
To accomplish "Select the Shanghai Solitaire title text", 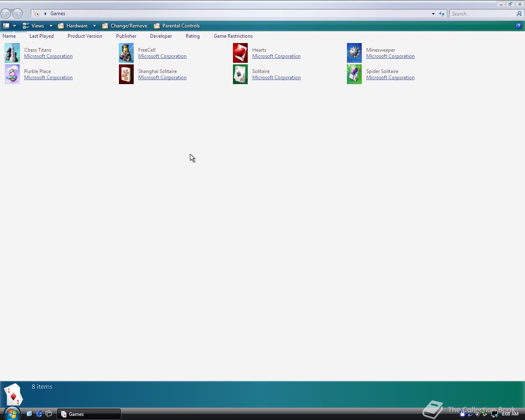I will pos(157,71).
